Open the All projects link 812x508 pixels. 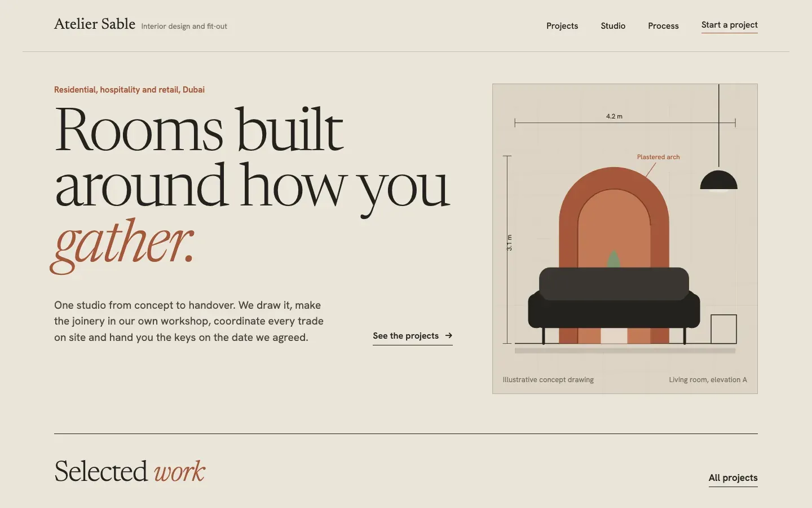[x=733, y=478]
